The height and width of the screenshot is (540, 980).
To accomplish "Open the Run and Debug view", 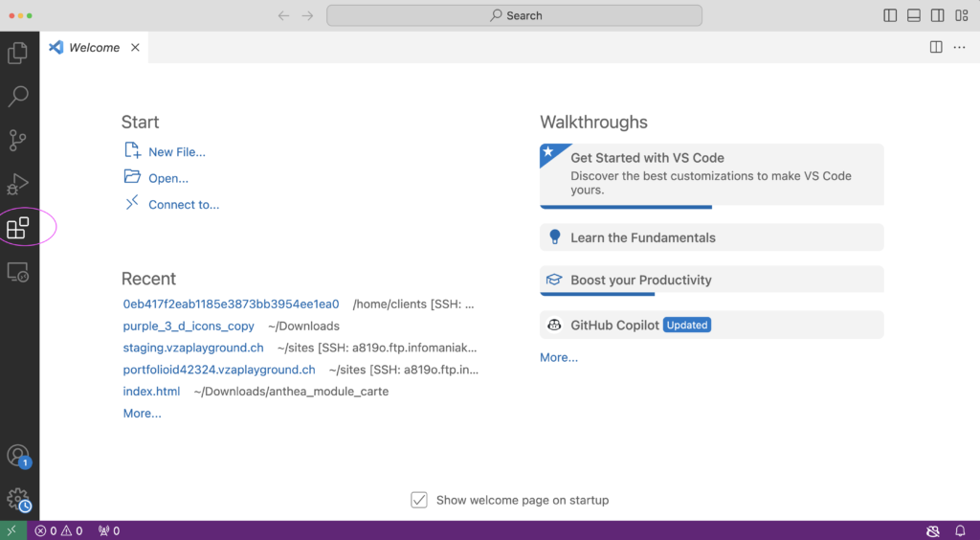I will tap(17, 184).
